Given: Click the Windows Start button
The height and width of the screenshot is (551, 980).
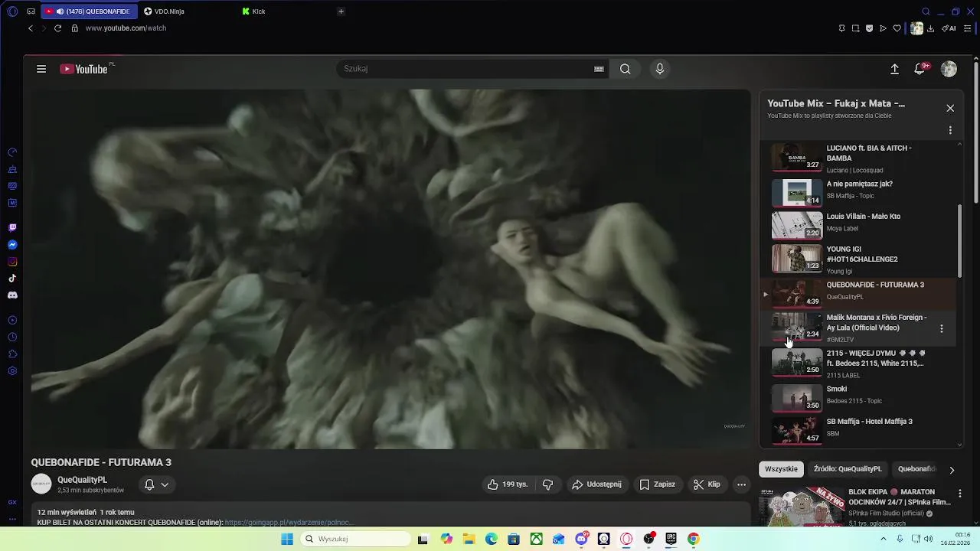Looking at the screenshot, I should pyautogui.click(x=287, y=539).
